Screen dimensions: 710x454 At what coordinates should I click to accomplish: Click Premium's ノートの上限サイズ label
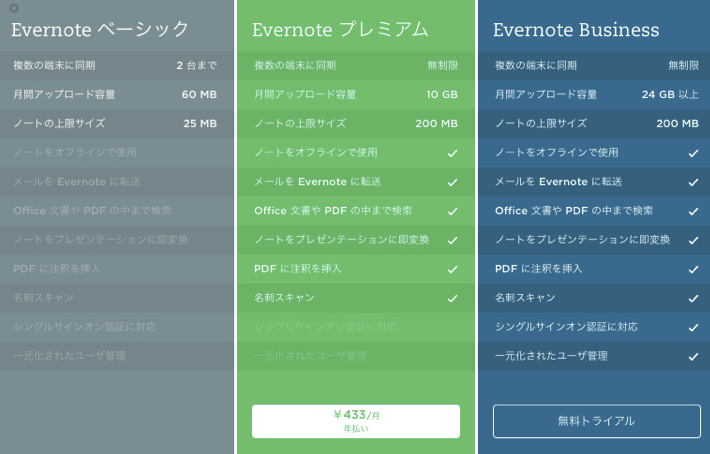(x=300, y=124)
